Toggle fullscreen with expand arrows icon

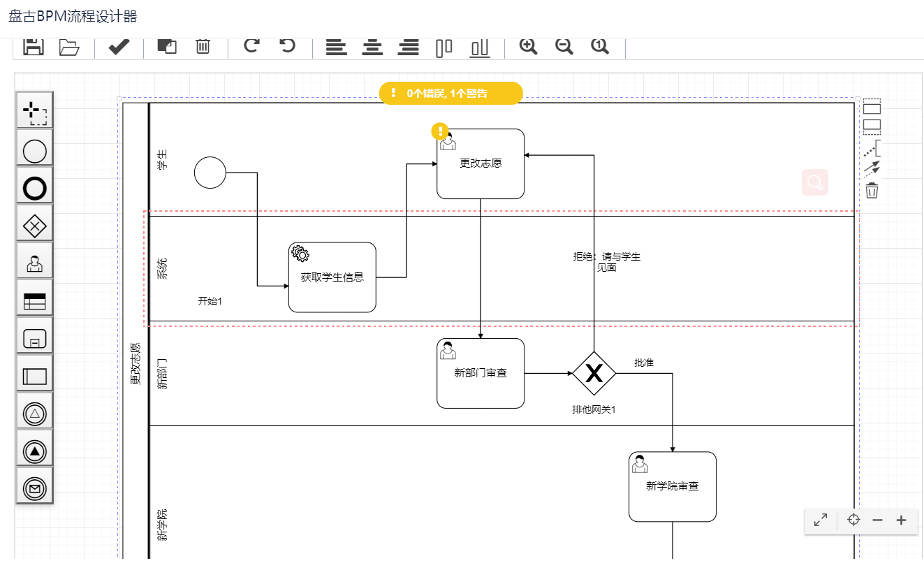(x=821, y=520)
